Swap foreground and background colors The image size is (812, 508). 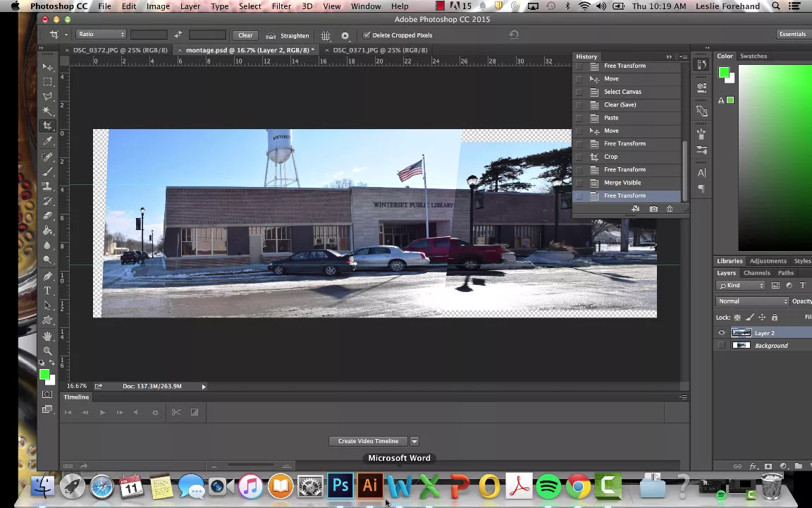click(x=52, y=363)
